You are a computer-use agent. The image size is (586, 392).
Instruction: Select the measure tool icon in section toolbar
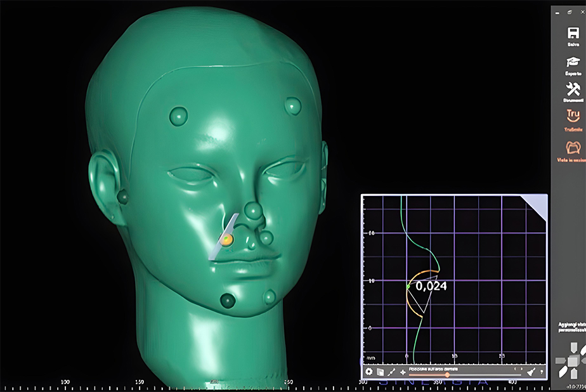[391, 372]
